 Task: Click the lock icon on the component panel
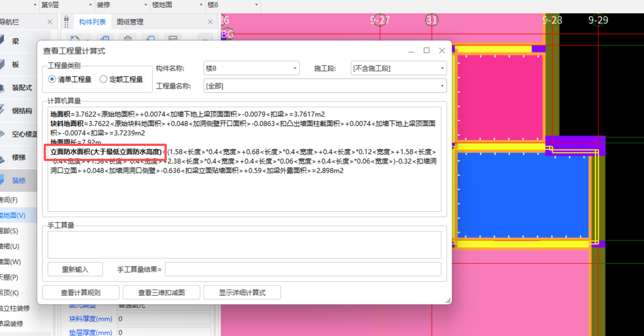[66, 19]
